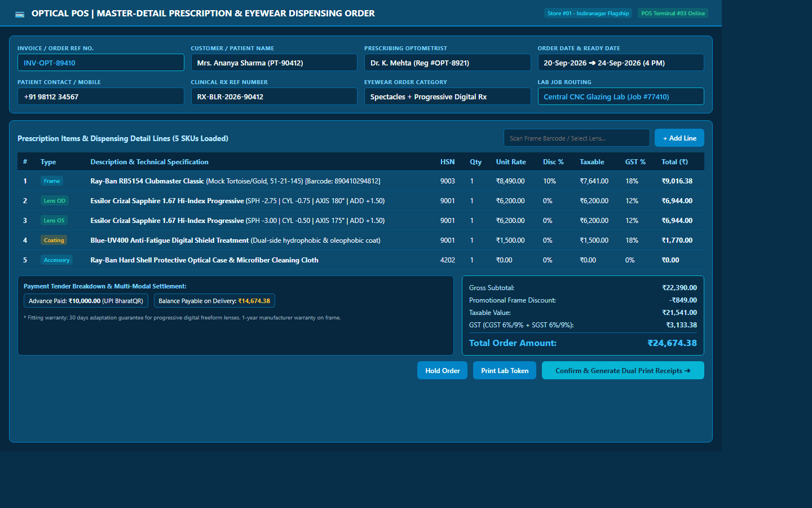Viewport: 812px width, 508px height.
Task: Click the 4202 HSN code cell
Action: click(448, 260)
